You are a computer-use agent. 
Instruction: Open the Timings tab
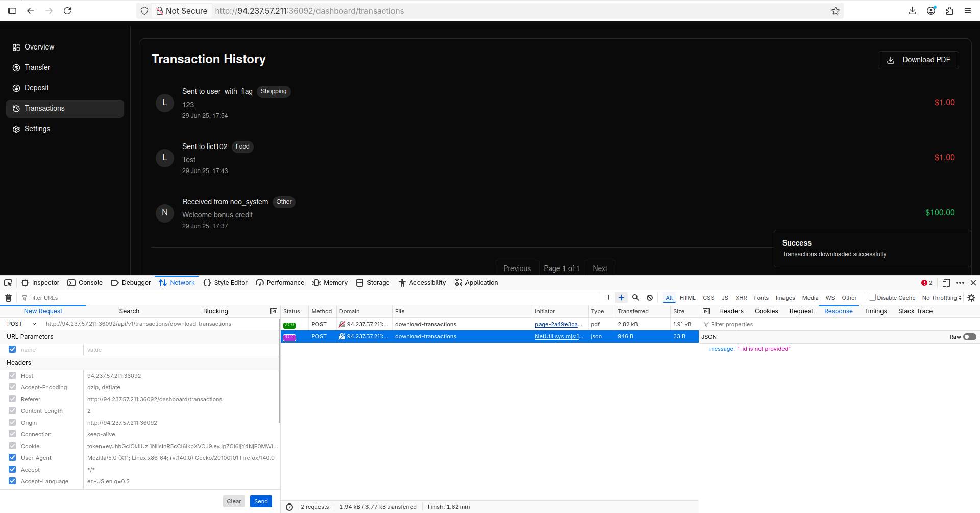coord(875,311)
